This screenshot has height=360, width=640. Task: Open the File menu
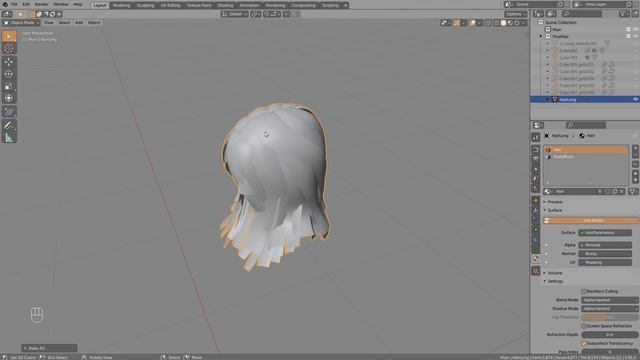pyautogui.click(x=14, y=4)
